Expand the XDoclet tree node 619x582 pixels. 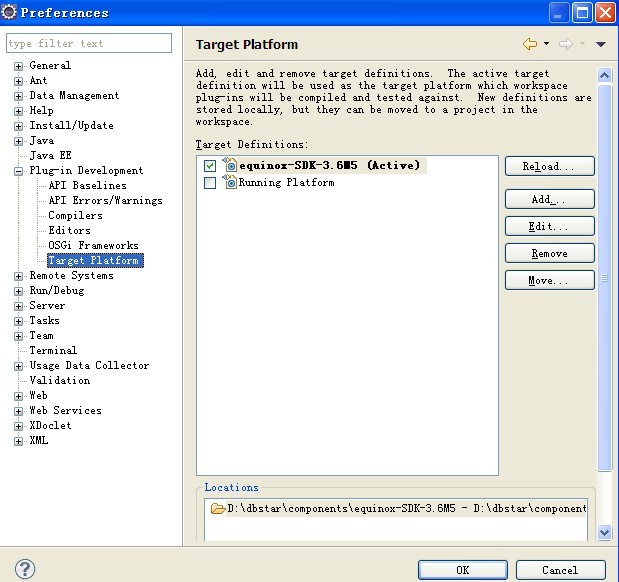[18, 426]
